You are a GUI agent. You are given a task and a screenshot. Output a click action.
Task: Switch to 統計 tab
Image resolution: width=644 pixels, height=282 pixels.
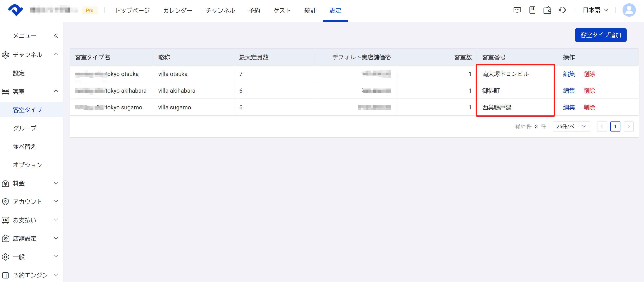tap(310, 10)
